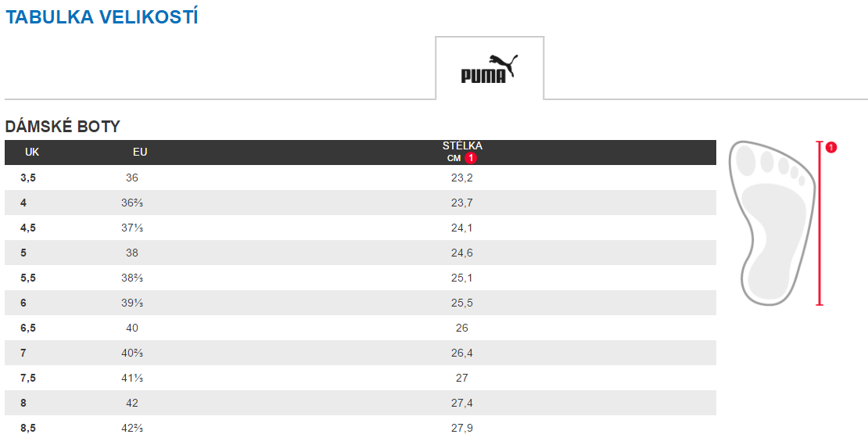Click the red marker 1 in STÉLKA header
Viewport: 868px width, 445px height.
tap(471, 158)
